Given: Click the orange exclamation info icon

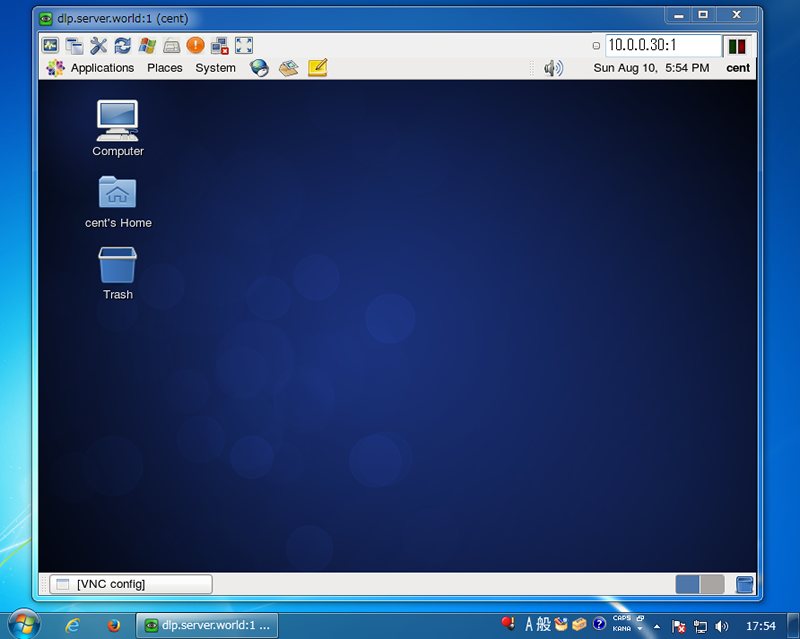Looking at the screenshot, I should pos(195,45).
